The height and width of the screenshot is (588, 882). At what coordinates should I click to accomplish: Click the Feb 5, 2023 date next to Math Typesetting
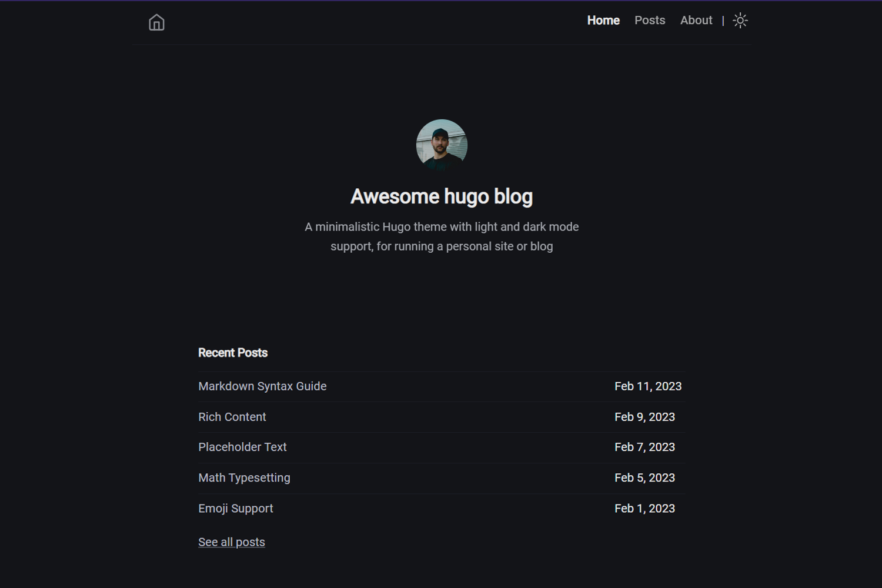click(x=644, y=477)
